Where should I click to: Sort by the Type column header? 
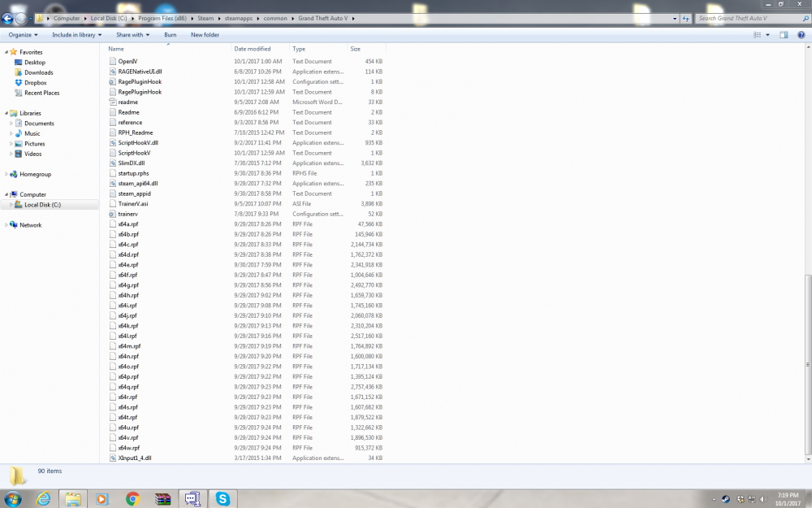pos(318,49)
